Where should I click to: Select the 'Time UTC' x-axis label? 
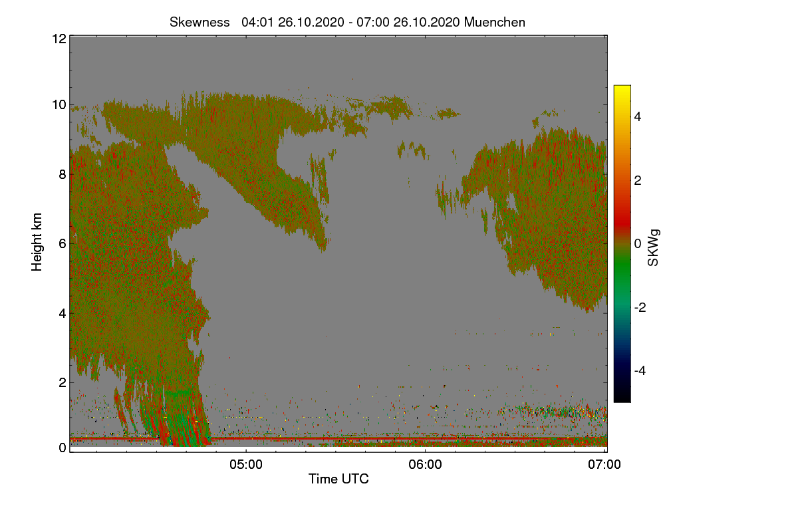click(x=338, y=479)
